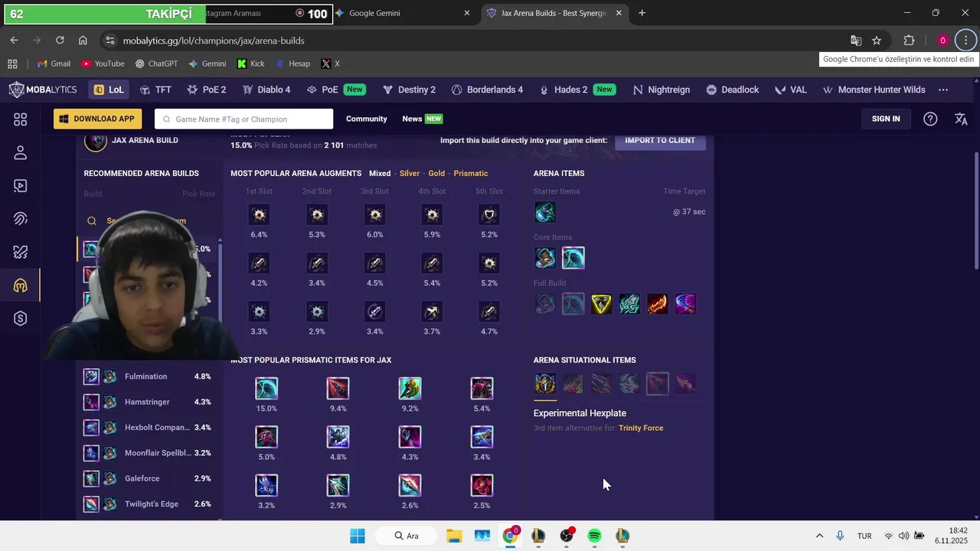Open the Chrome extensions puzzle icon
980x551 pixels.
click(910, 41)
